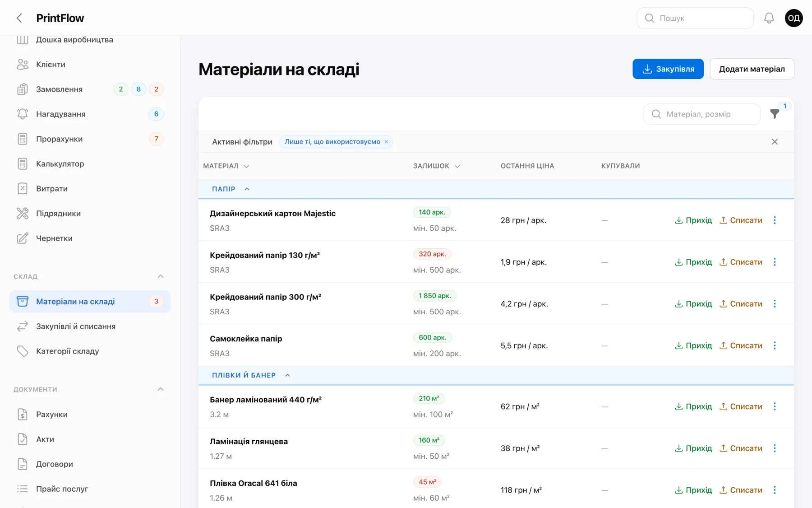Open more options for Банер ламінований 440 г/м²
812x508 pixels.
point(775,406)
